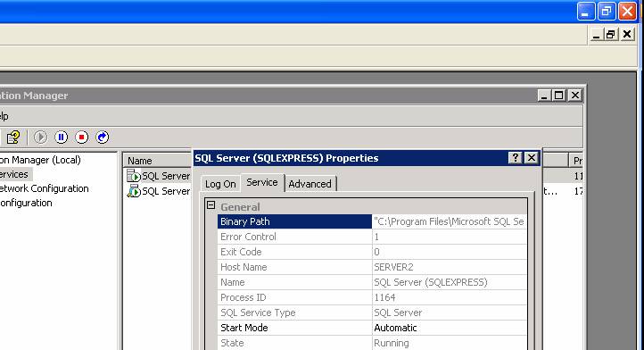Click the SERVER2 host name value
This screenshot has height=350, width=644.
(x=393, y=267)
